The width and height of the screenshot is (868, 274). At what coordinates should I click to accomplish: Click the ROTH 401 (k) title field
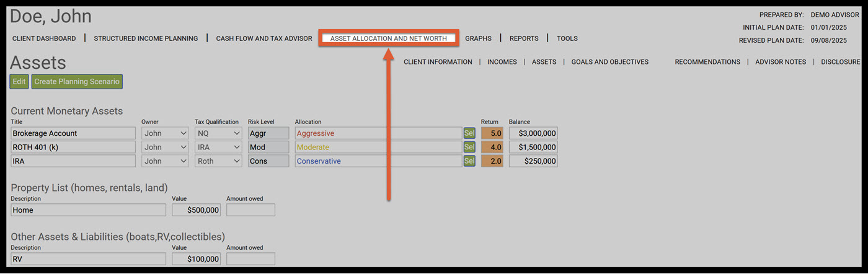73,147
